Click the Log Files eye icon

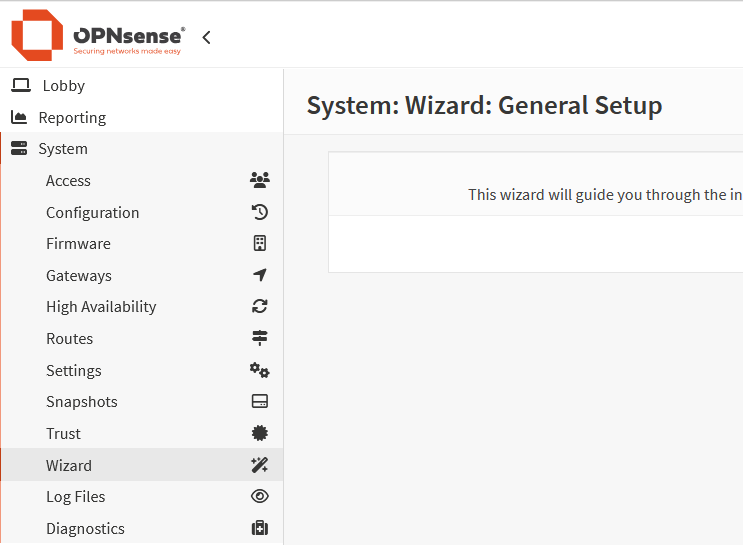click(259, 497)
